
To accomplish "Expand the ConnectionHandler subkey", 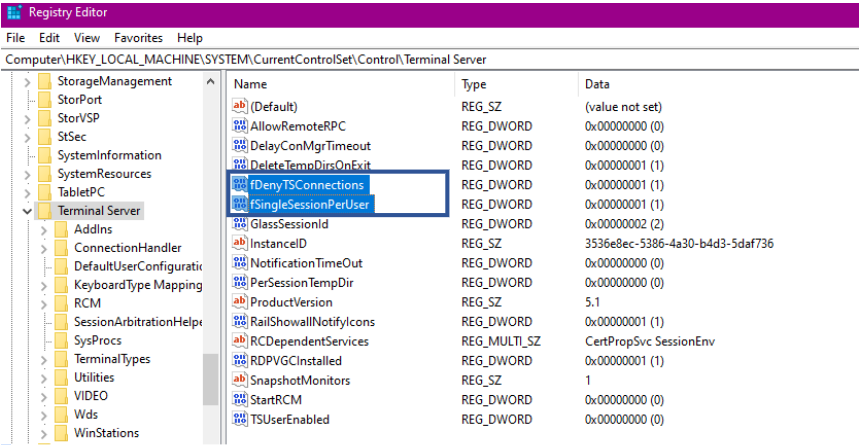I will [44, 249].
